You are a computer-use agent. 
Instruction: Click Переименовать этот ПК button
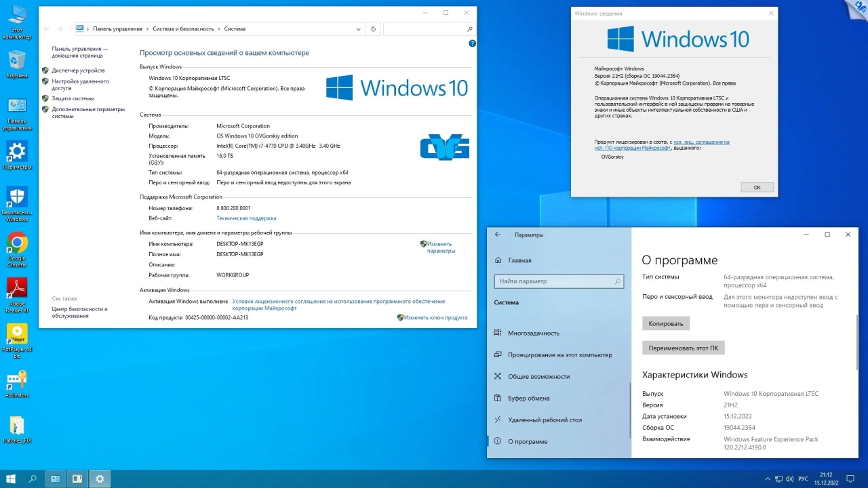(684, 348)
